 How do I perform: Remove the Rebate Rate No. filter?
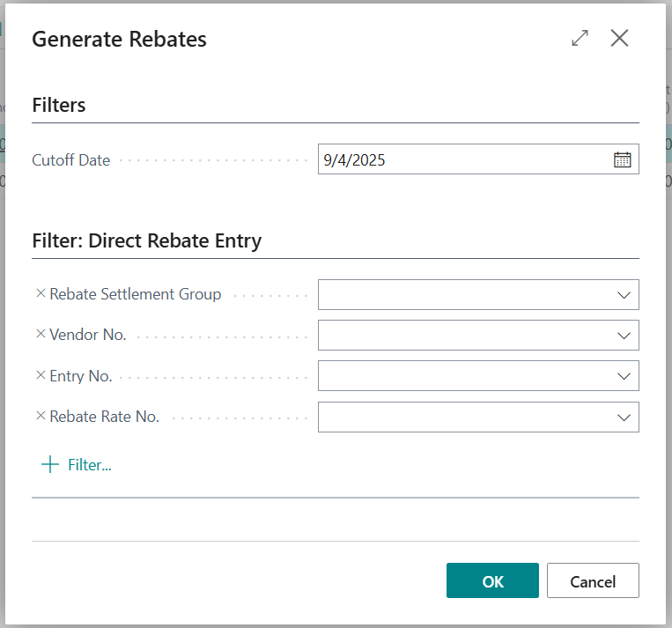pyautogui.click(x=40, y=417)
